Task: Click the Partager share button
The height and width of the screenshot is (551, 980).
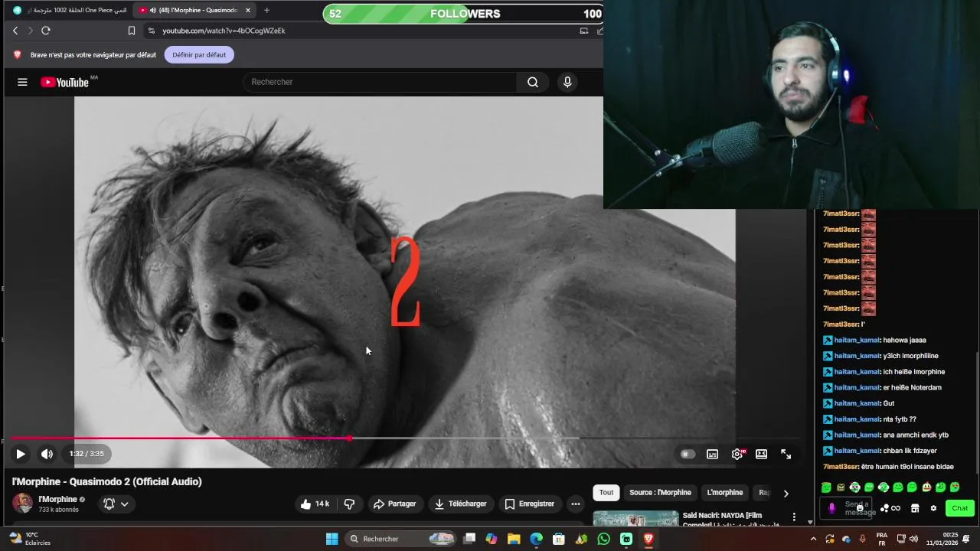Action: click(x=394, y=504)
